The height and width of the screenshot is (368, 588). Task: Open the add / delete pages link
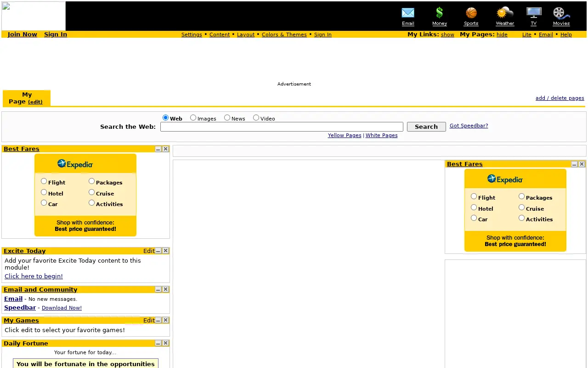560,98
